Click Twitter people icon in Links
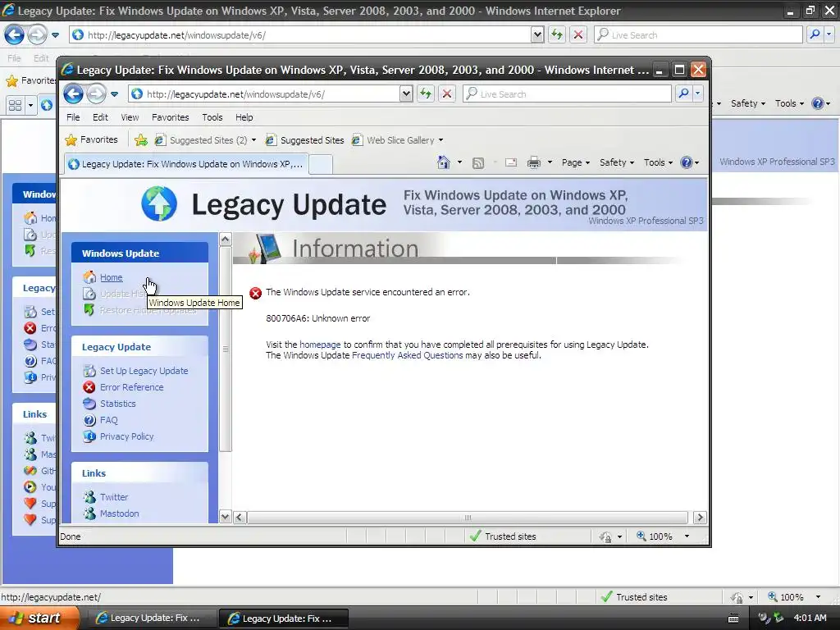 pyautogui.click(x=89, y=497)
